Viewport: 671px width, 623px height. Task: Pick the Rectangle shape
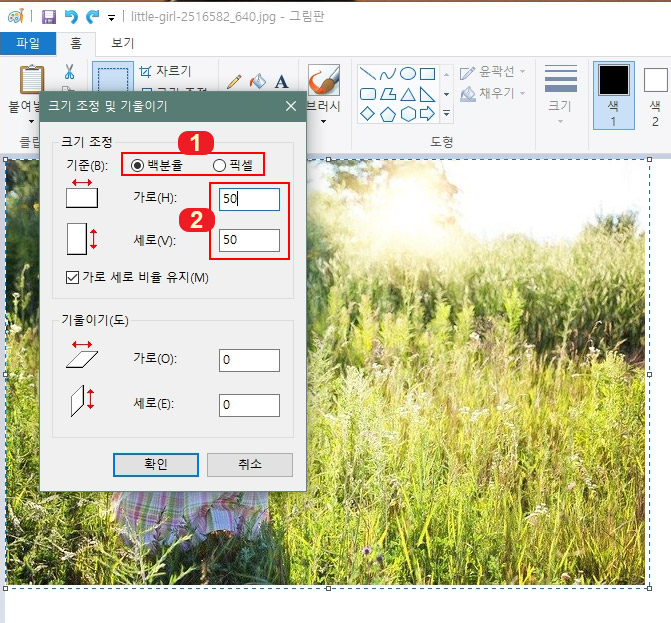428,74
